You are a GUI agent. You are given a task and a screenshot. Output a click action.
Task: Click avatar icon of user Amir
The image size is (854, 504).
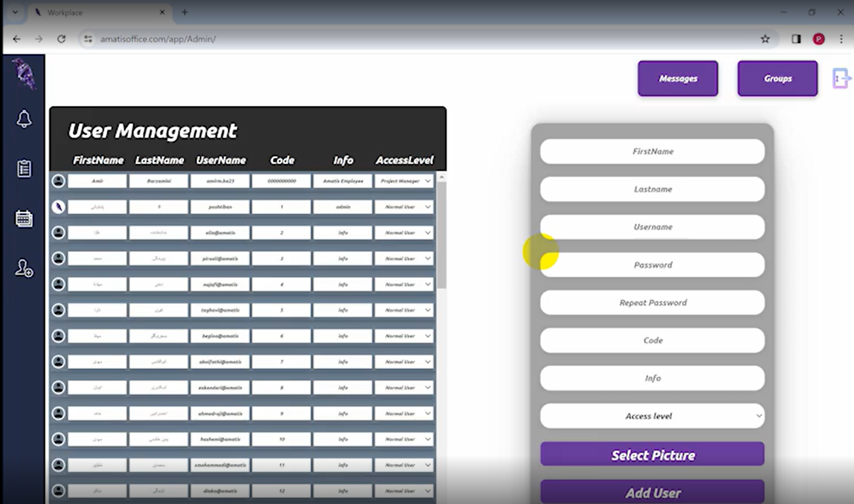pos(58,181)
